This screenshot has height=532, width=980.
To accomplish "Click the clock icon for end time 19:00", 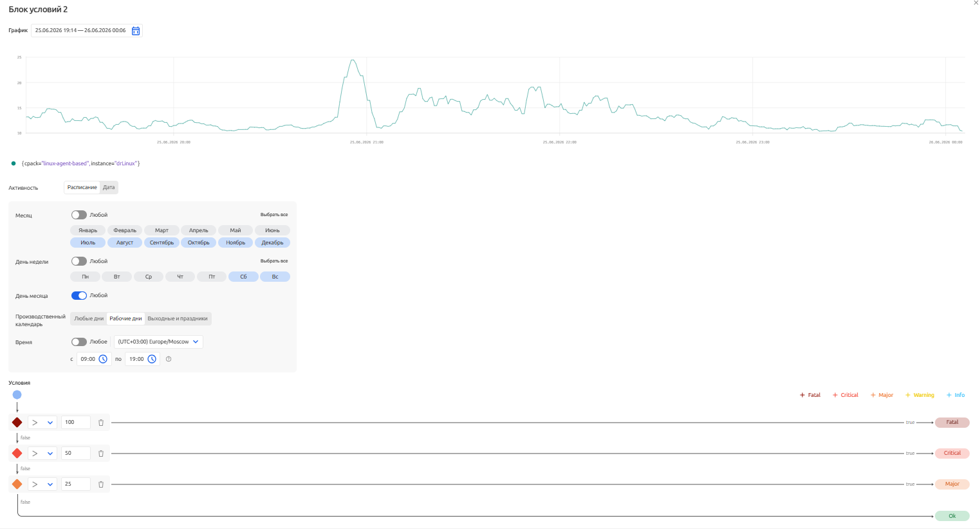I will point(152,359).
